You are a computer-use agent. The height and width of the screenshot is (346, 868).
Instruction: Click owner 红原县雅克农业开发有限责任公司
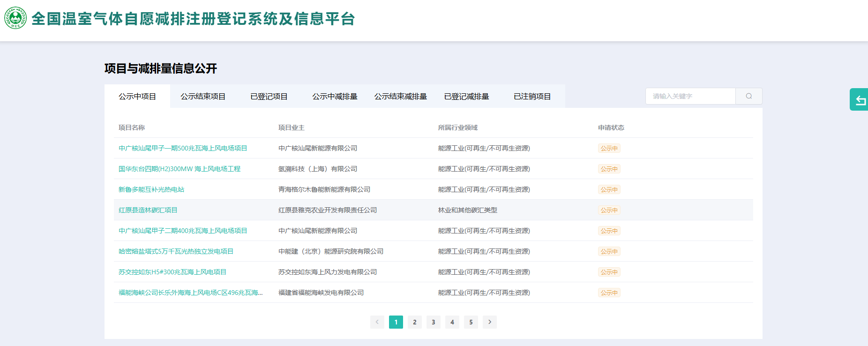[328, 210]
